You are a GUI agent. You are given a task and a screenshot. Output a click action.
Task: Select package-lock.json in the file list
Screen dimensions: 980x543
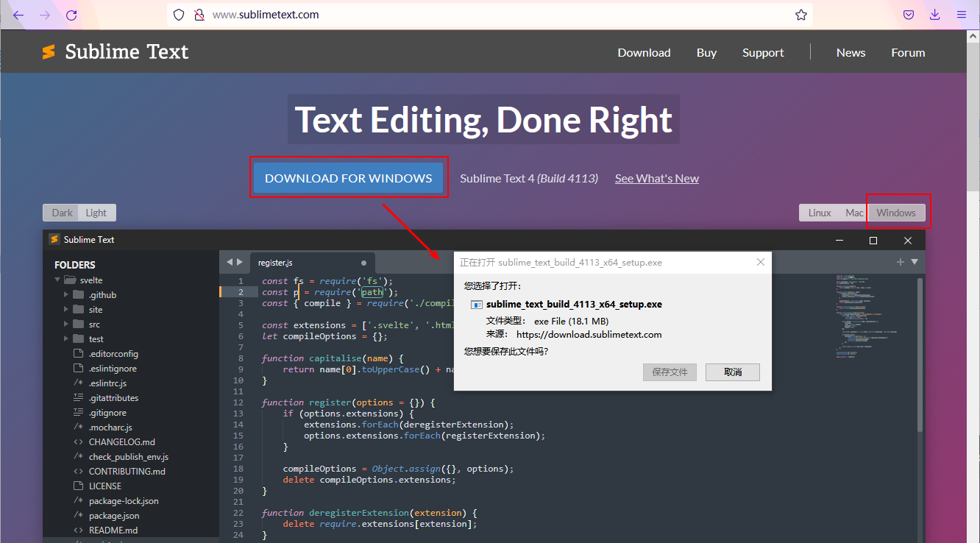(124, 501)
